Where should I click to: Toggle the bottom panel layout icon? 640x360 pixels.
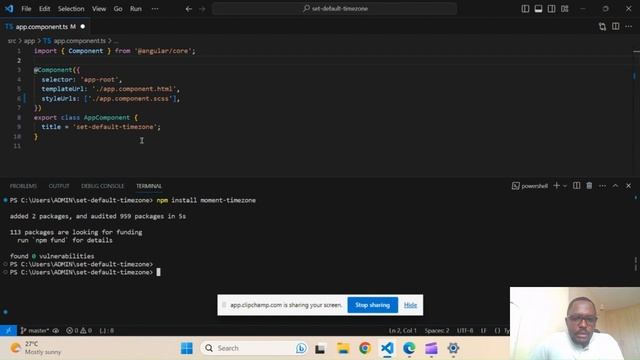pyautogui.click(x=538, y=9)
